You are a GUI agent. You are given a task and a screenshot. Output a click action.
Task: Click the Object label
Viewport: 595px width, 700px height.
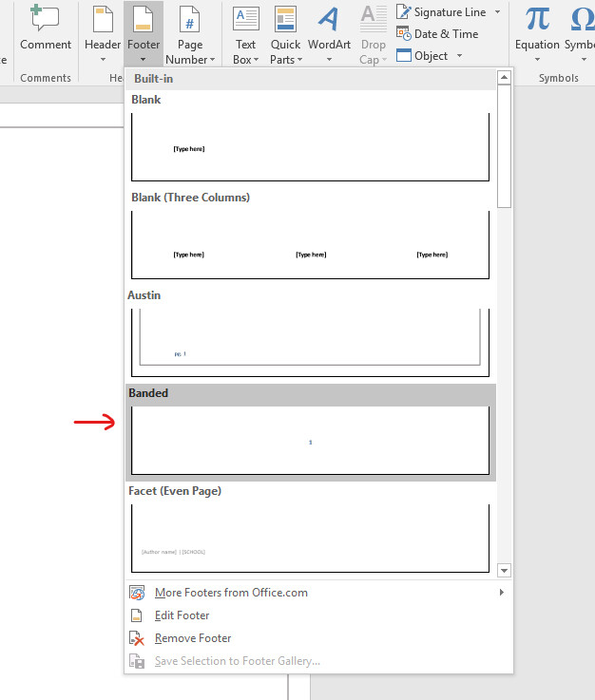point(432,56)
